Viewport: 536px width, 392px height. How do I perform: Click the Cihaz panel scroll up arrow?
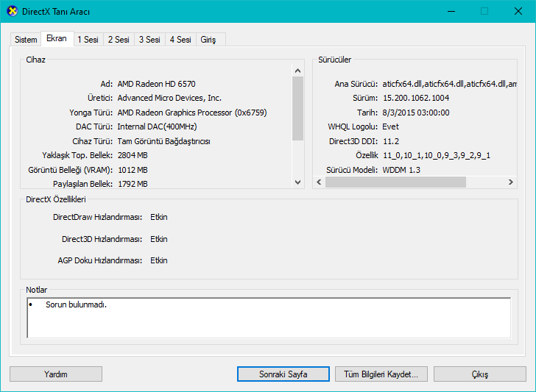click(x=297, y=71)
